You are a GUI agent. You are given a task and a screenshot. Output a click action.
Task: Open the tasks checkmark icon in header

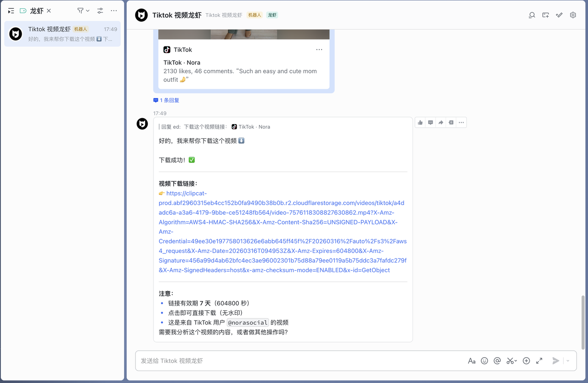(559, 15)
